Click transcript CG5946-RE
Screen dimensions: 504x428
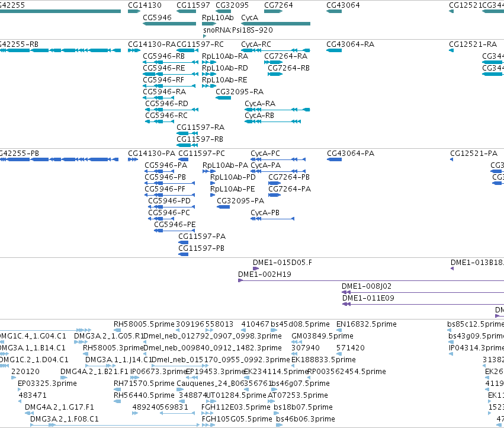tap(164, 68)
